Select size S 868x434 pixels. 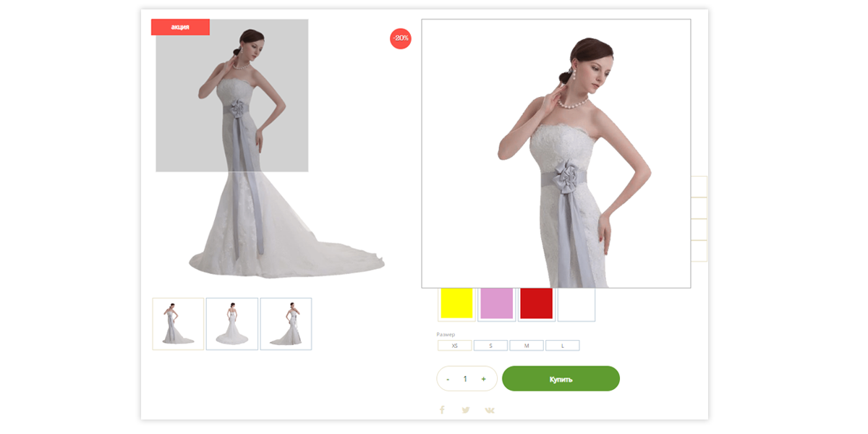[490, 346]
